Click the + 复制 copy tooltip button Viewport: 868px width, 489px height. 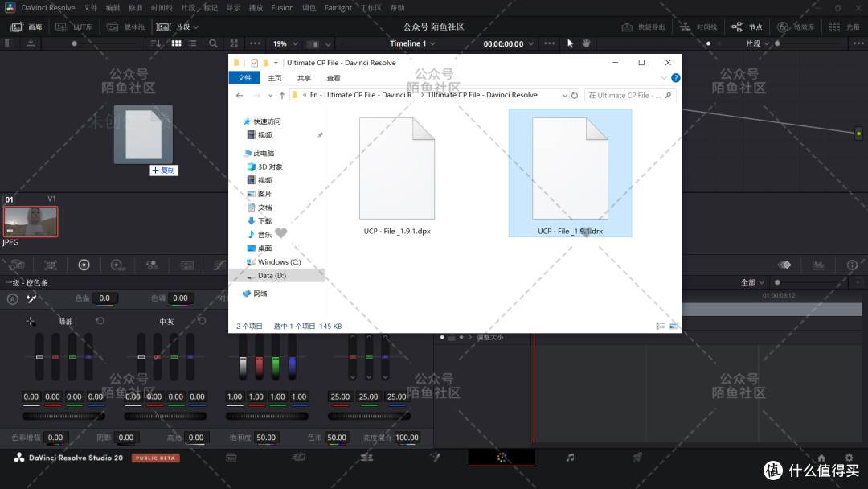(x=164, y=171)
